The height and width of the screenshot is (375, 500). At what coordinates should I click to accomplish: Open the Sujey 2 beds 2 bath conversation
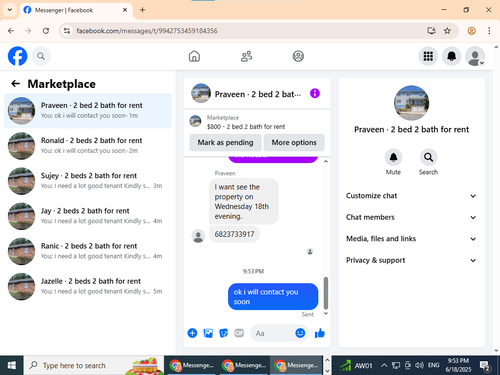[88, 181]
